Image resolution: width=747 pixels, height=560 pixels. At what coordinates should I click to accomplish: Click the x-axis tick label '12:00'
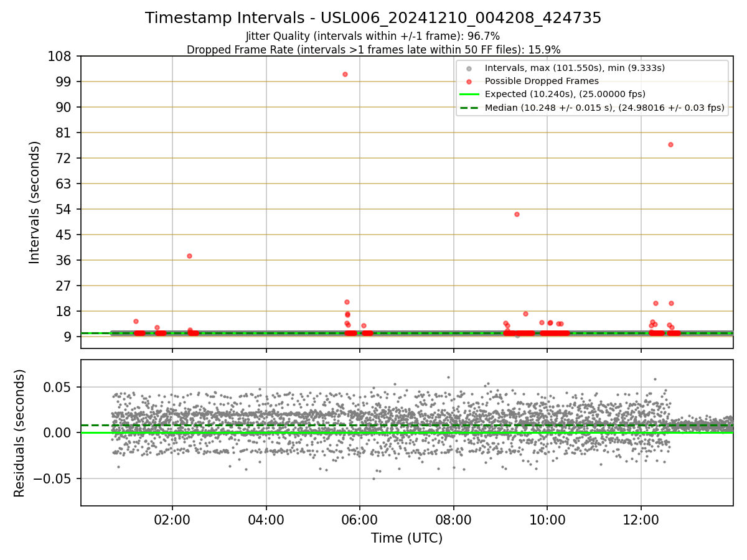coord(641,521)
